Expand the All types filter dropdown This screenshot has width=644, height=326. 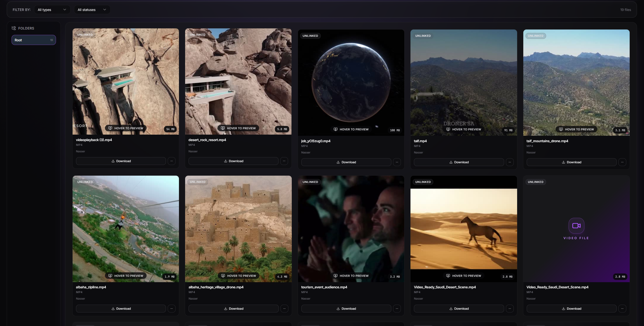click(x=52, y=10)
